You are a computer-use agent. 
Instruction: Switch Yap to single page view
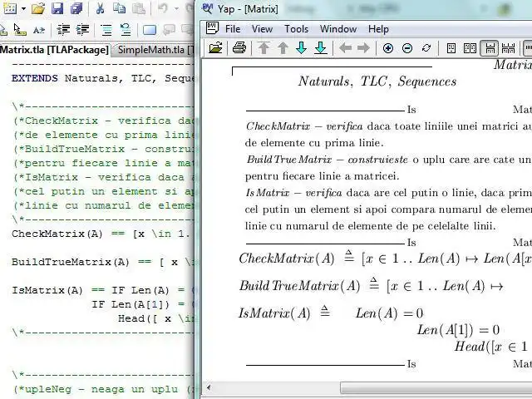tap(451, 48)
